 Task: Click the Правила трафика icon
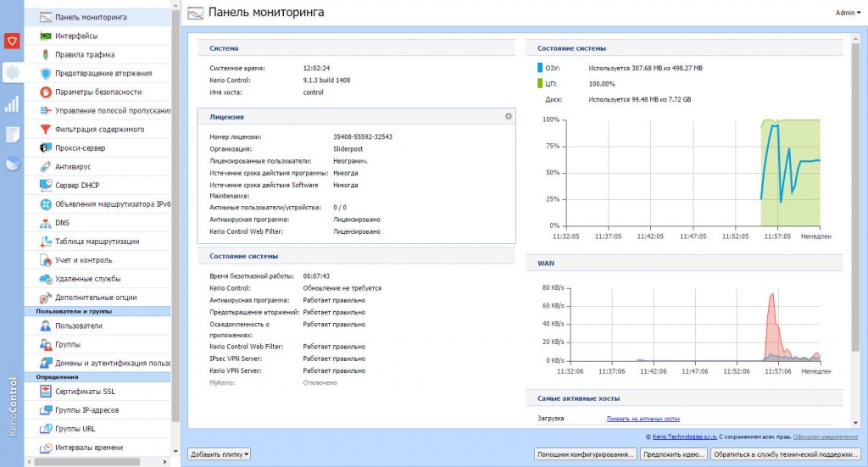pos(46,55)
